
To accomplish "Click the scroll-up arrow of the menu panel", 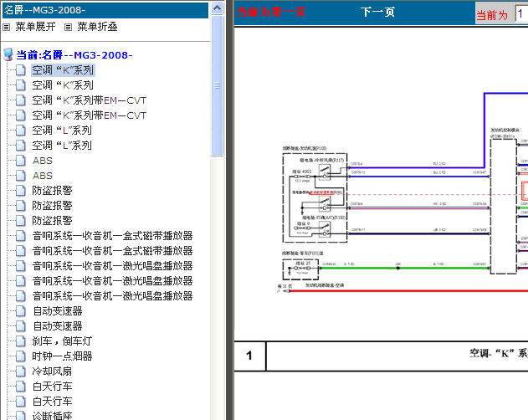I will [218, 8].
